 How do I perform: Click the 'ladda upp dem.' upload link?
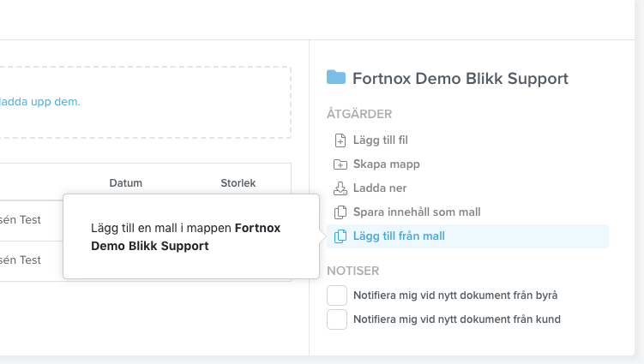(39, 101)
